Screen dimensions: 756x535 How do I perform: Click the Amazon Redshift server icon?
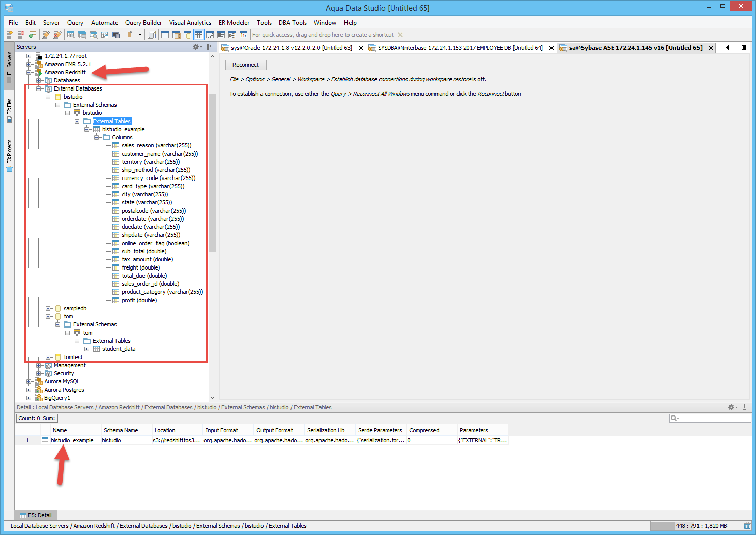(x=38, y=72)
